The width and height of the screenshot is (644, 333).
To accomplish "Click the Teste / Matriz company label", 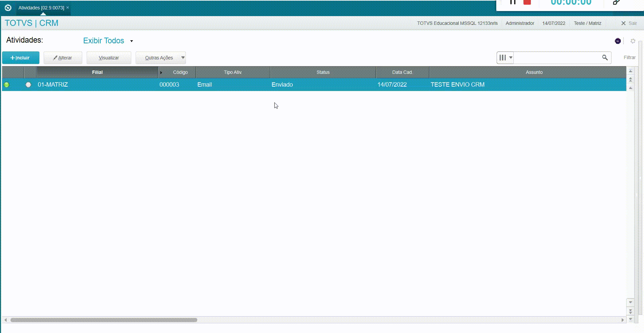I will [587, 23].
